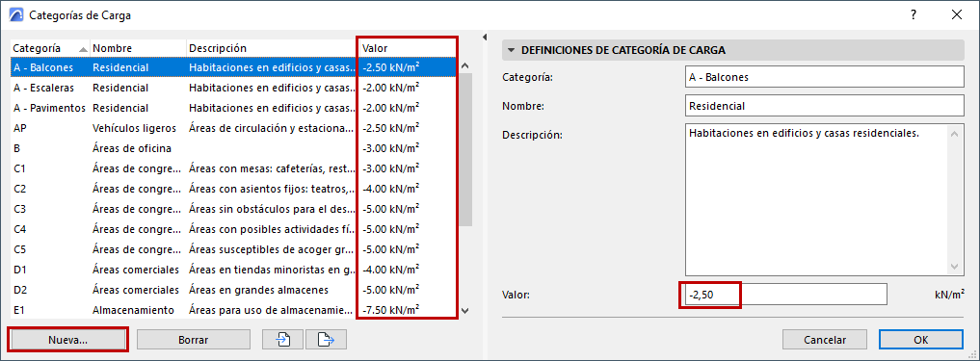Click B row value -3.00 kN/m²

click(390, 148)
